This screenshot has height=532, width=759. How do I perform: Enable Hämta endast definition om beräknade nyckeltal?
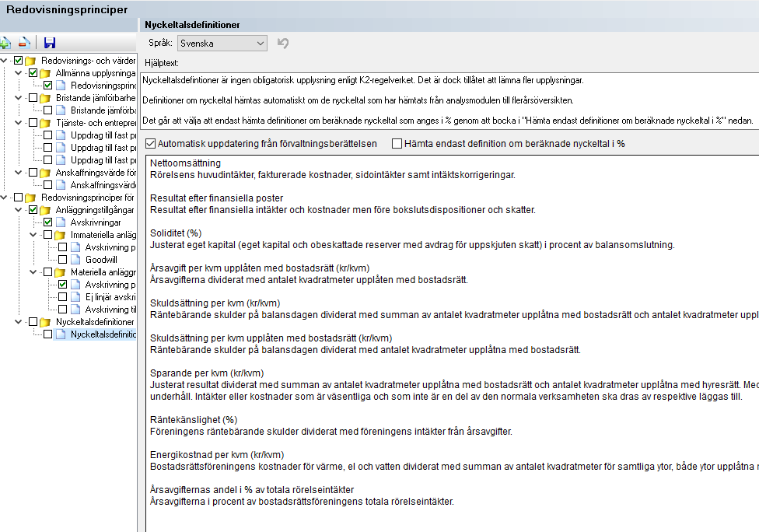pos(397,143)
